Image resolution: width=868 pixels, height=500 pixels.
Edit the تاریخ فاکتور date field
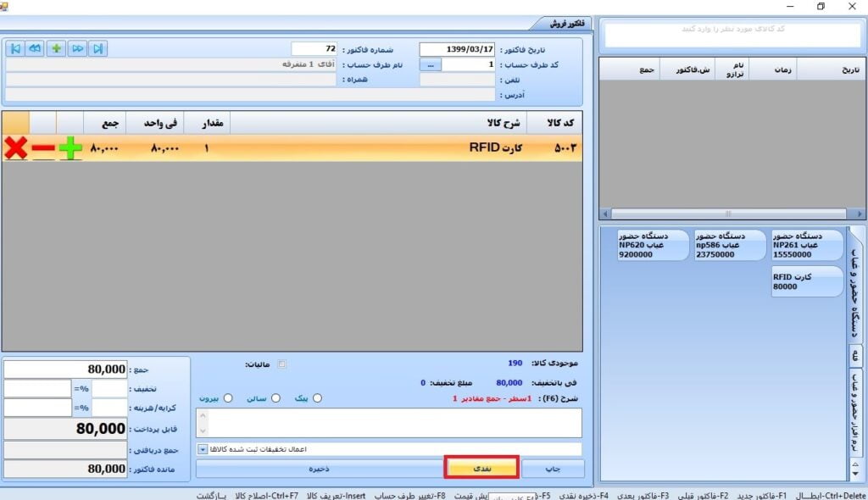[x=457, y=49]
